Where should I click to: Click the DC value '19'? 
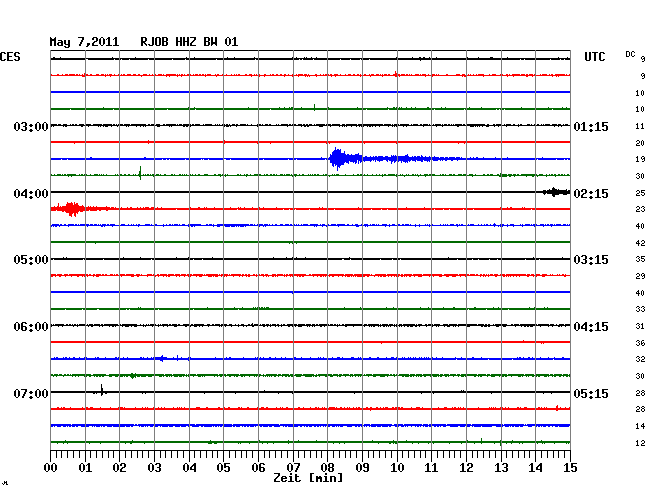[640, 159]
